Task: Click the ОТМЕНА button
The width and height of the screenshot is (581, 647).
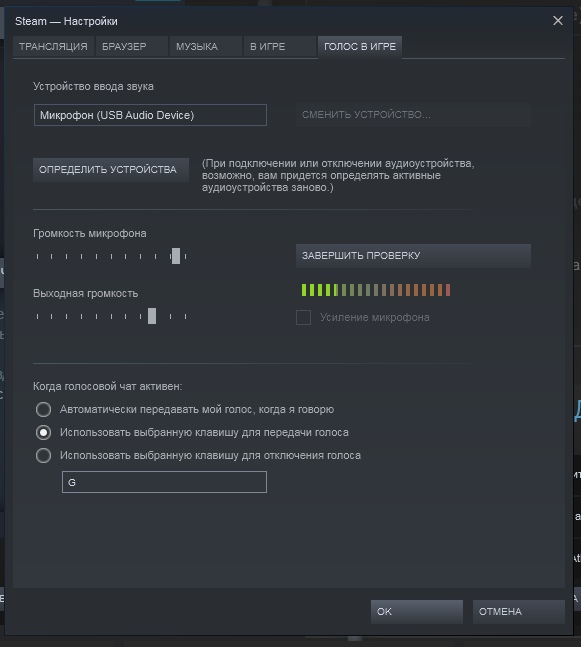Action: click(x=519, y=612)
